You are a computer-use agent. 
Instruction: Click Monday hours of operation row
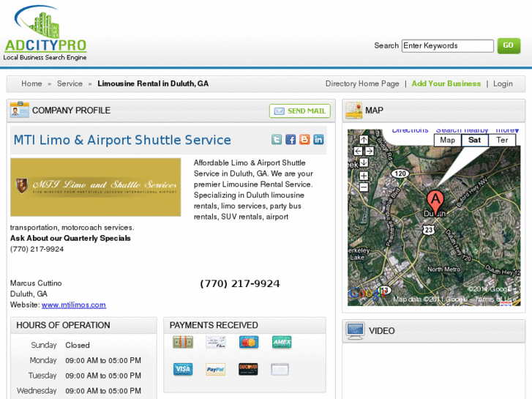coord(83,360)
